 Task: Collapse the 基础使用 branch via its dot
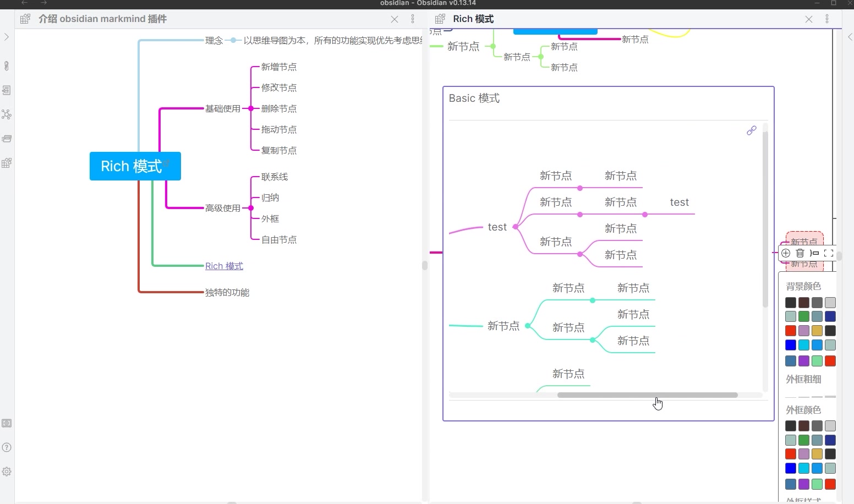pyautogui.click(x=251, y=108)
